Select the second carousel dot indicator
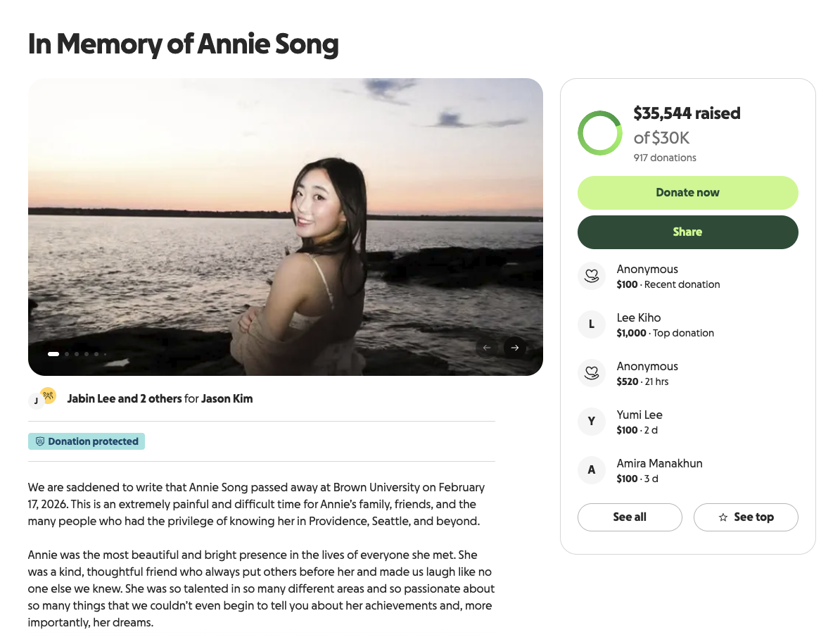 pyautogui.click(x=67, y=354)
